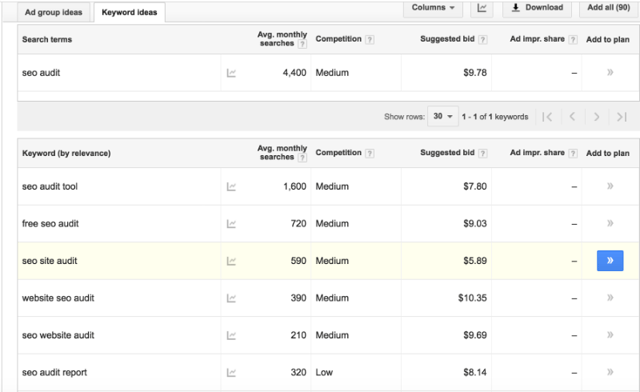Show trend chart for website seo audit

pos(231,298)
